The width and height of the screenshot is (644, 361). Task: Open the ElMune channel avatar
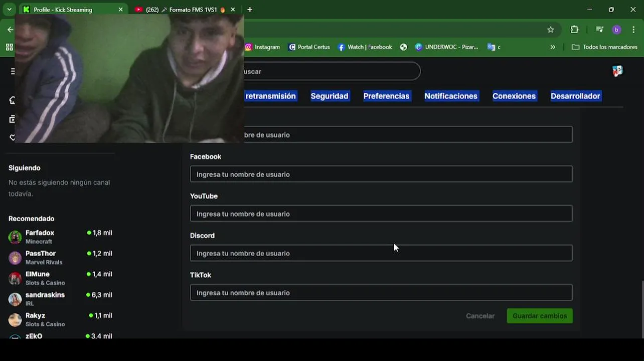15,278
